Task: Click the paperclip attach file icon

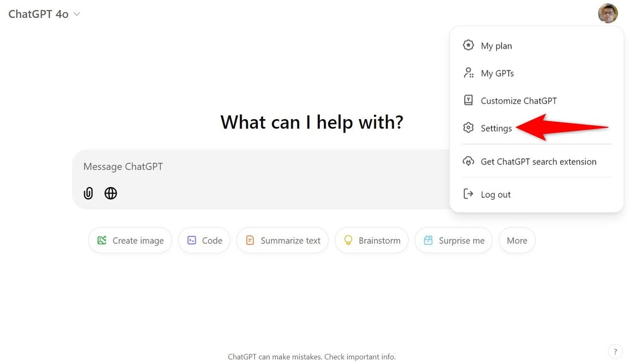Action: (88, 194)
